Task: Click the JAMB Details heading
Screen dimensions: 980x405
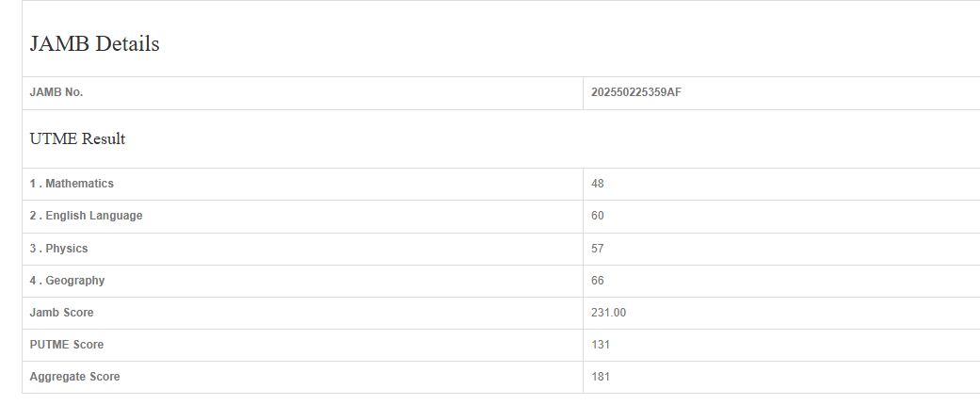Action: click(94, 44)
